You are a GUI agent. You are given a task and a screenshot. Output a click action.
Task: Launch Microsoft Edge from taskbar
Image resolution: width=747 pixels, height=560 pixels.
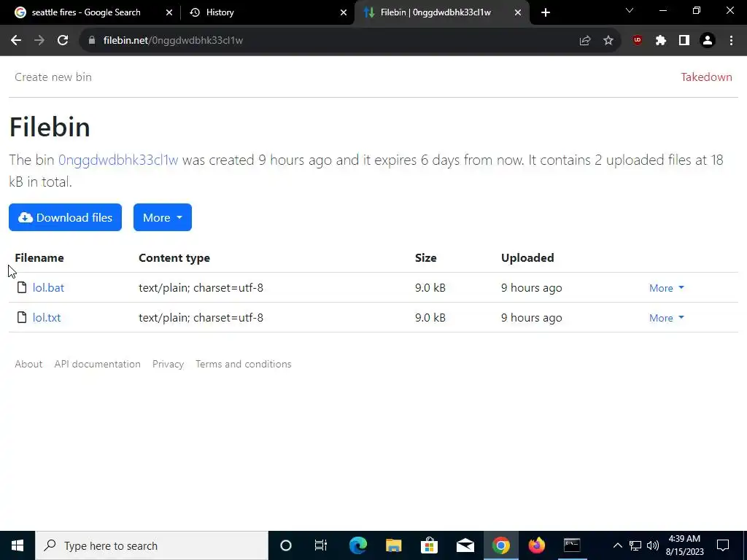point(358,545)
